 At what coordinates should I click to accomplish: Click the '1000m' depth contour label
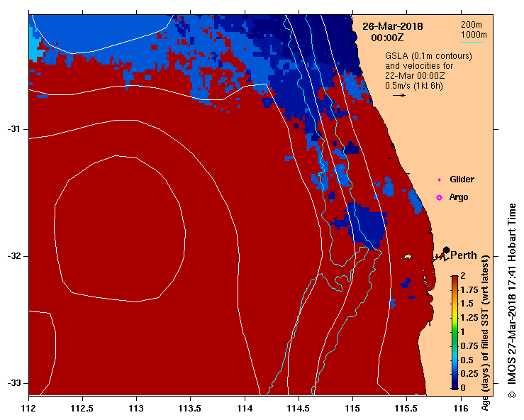click(x=474, y=35)
